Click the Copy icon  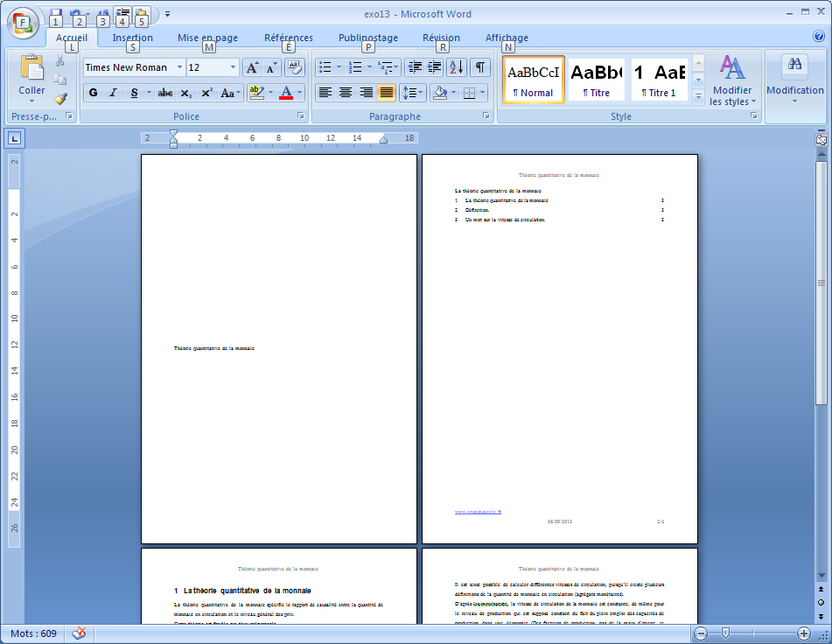pyautogui.click(x=60, y=80)
